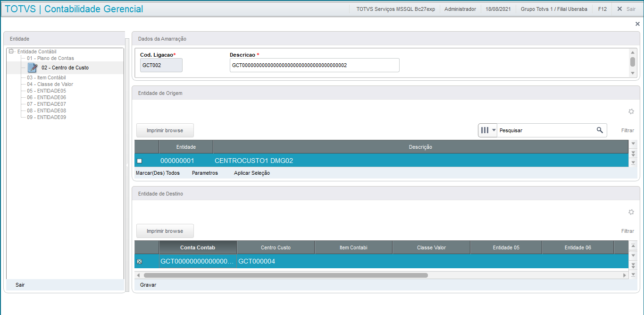This screenshot has width=644, height=315.
Task: Click Entidade 06 column header
Action: coord(577,247)
